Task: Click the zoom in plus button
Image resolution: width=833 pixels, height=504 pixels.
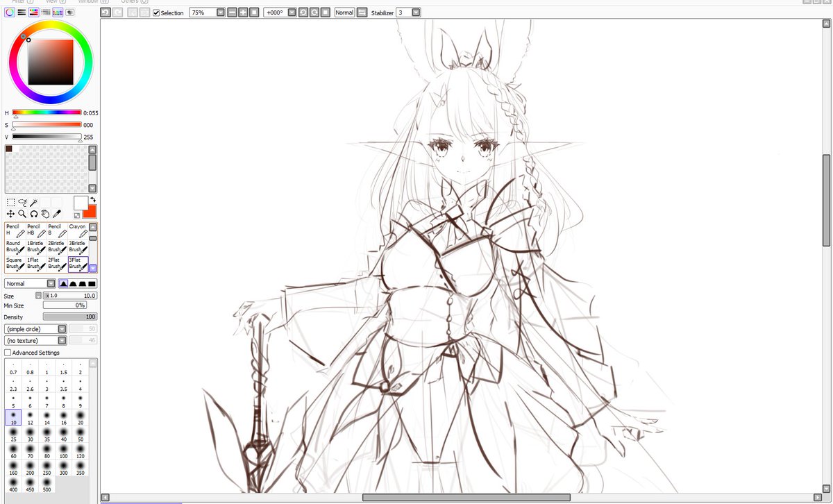Action: point(243,12)
